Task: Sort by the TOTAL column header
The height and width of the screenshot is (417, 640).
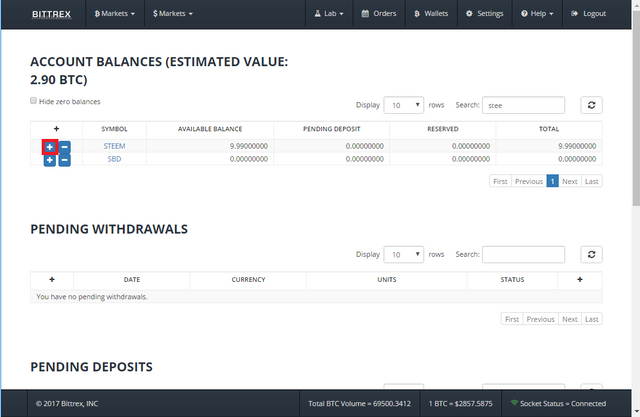Action: point(549,129)
